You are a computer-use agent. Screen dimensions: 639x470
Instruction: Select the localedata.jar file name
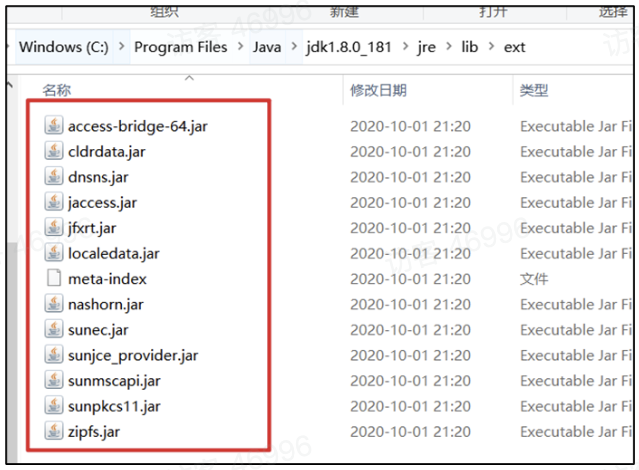pyautogui.click(x=113, y=254)
